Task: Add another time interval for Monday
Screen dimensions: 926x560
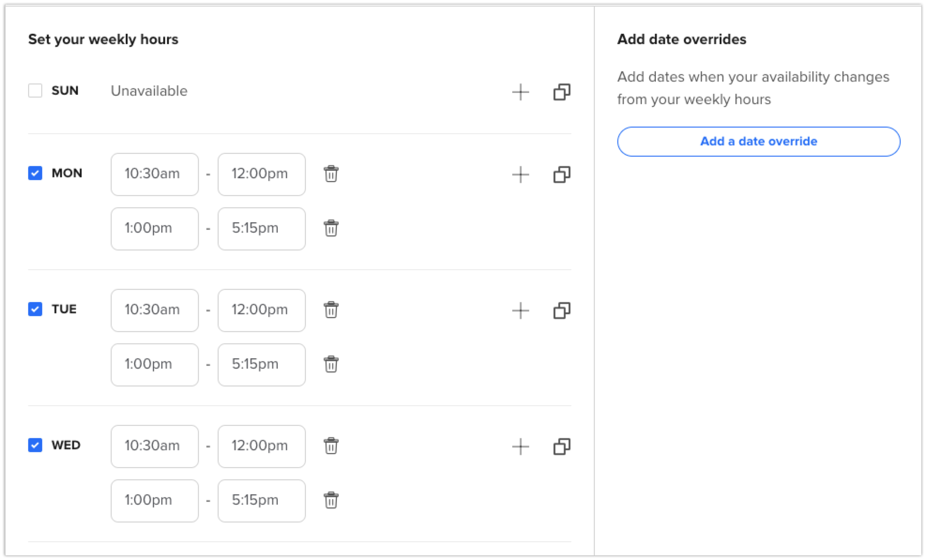Action: coord(520,174)
